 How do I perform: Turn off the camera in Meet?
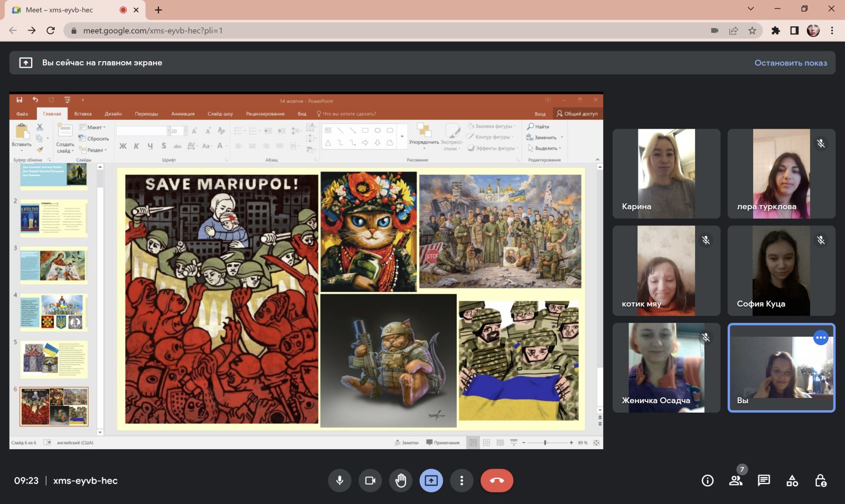click(370, 480)
